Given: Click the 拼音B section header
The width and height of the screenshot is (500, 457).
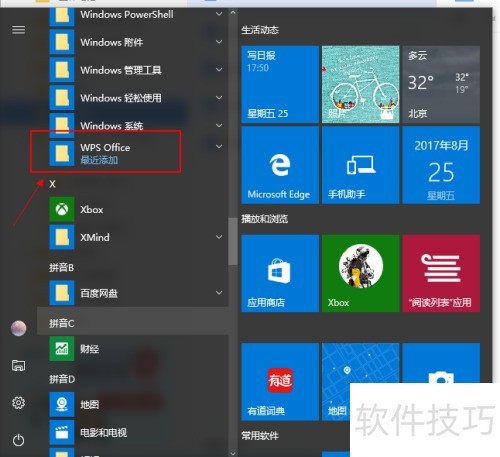Looking at the screenshot, I should 61,268.
